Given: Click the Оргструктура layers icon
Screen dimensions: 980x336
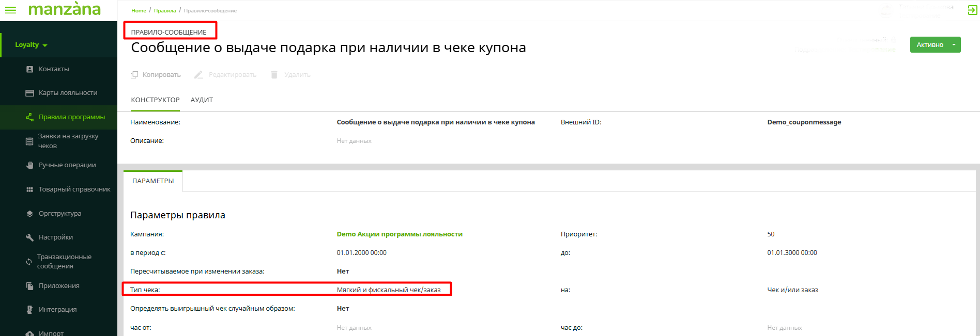Looking at the screenshot, I should (x=29, y=214).
